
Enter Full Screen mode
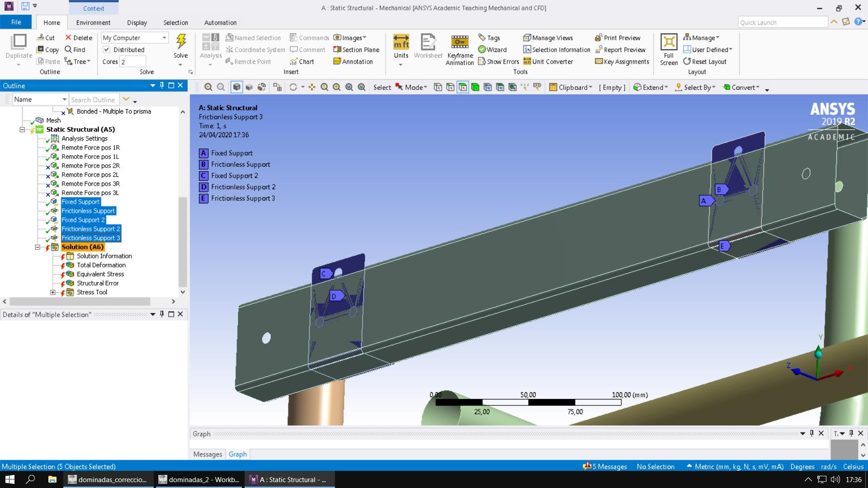point(669,43)
